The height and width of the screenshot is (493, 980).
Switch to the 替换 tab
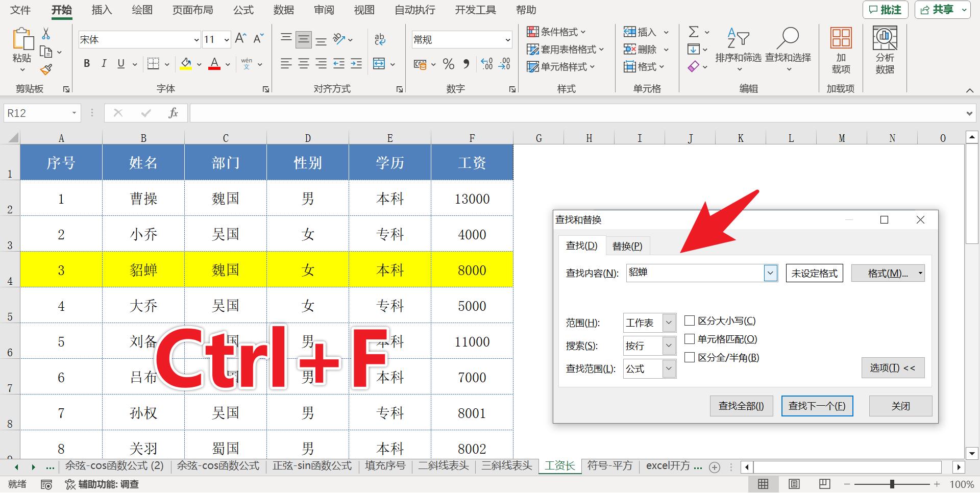pyautogui.click(x=627, y=246)
